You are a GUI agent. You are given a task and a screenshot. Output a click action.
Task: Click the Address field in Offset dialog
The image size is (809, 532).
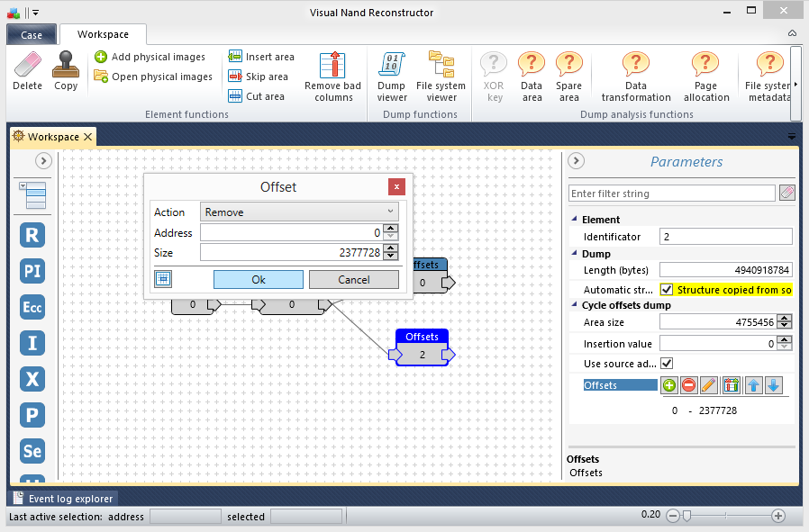pos(292,232)
